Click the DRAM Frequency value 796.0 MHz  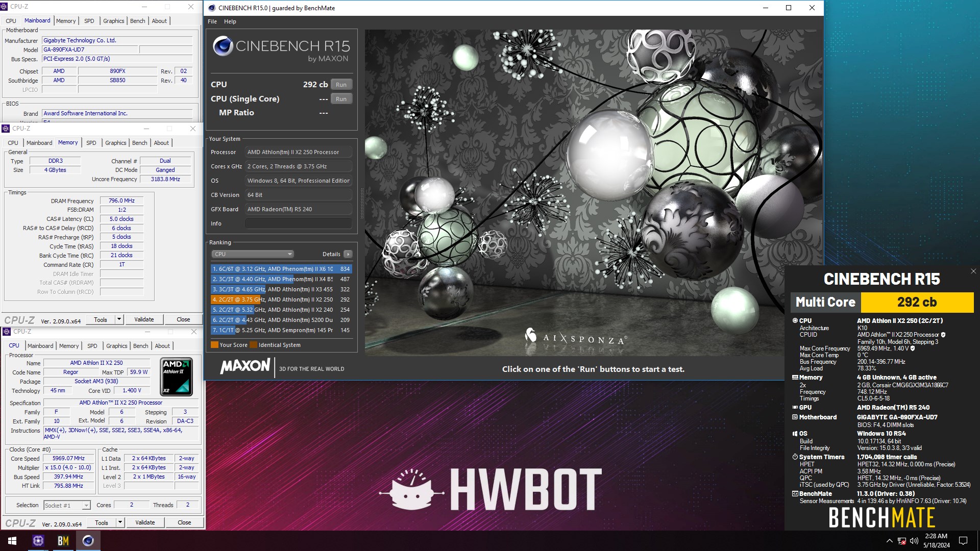point(121,201)
